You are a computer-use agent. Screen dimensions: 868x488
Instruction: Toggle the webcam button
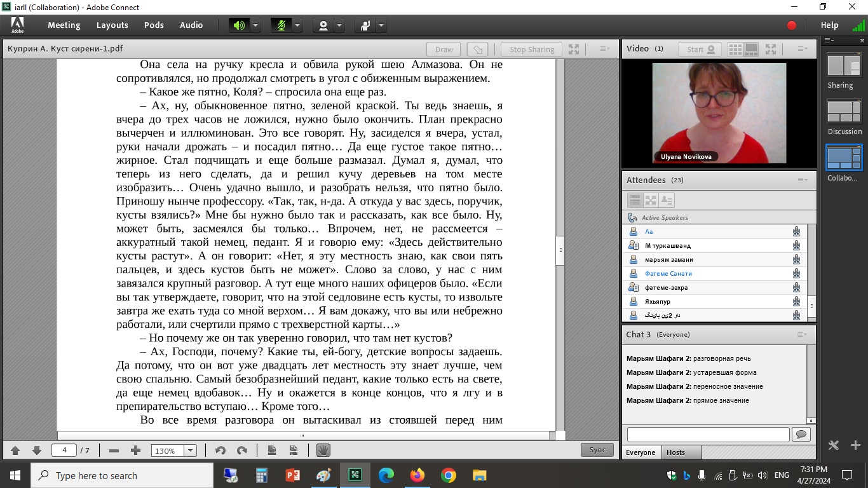pos(323,25)
